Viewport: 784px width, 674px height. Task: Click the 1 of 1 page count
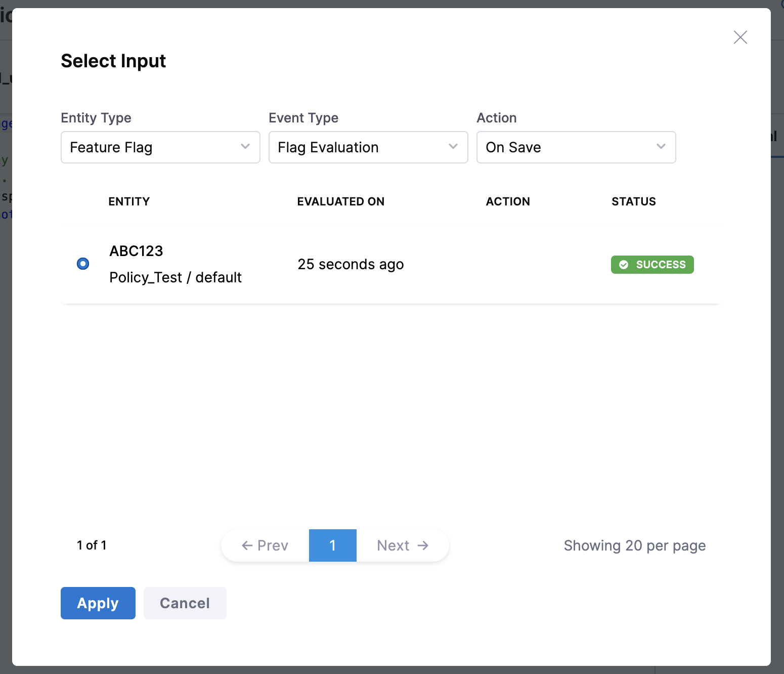[92, 545]
